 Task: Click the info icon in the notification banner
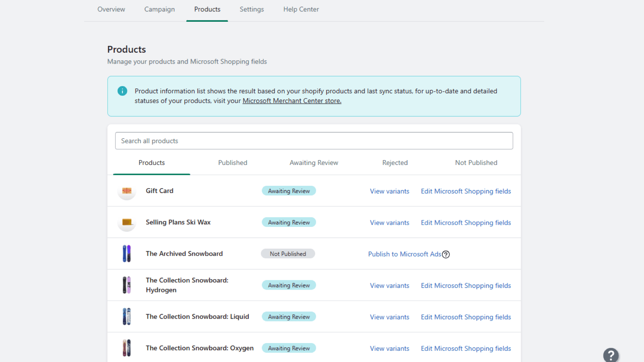(x=122, y=91)
